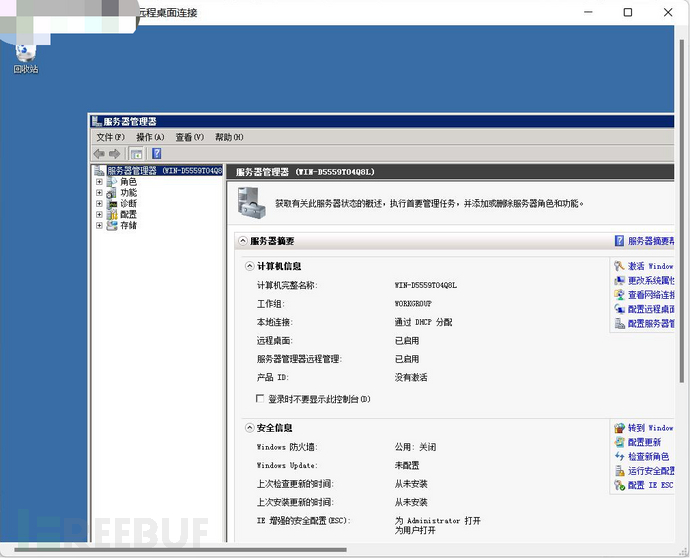Screen dimensions: 690x558
Task: Open the 文件(F) menu
Action: coord(110,137)
